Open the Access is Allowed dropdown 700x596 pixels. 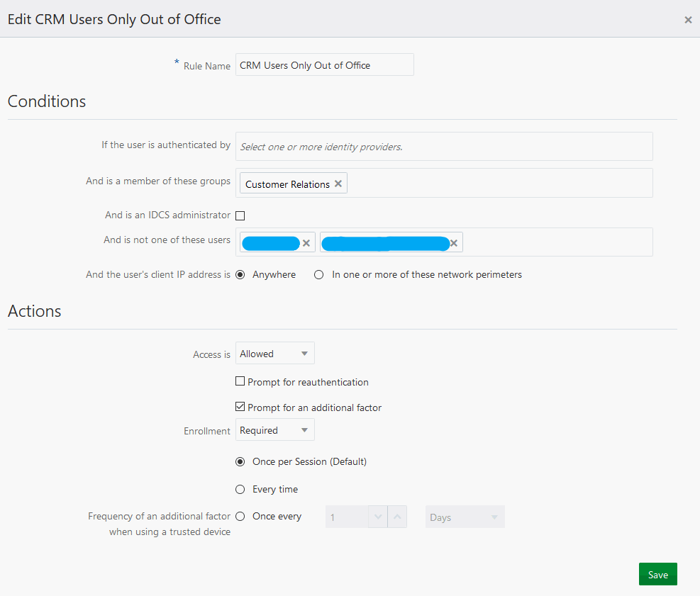click(274, 354)
